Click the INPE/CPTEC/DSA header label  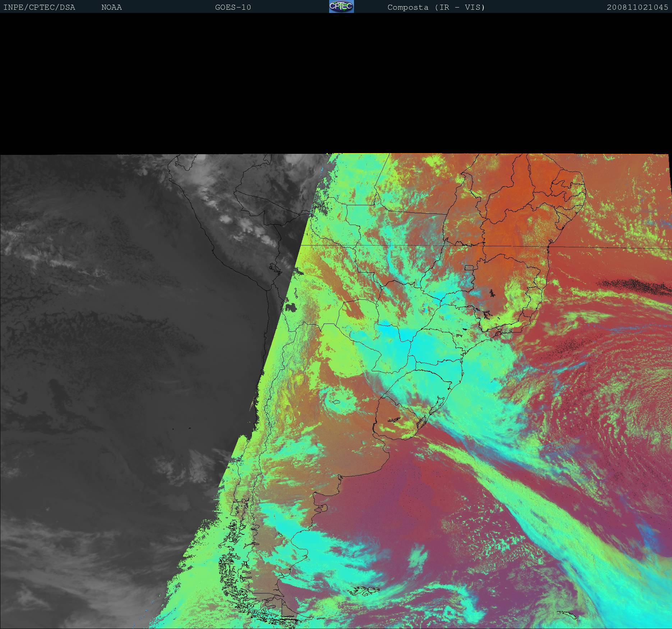coord(39,7)
